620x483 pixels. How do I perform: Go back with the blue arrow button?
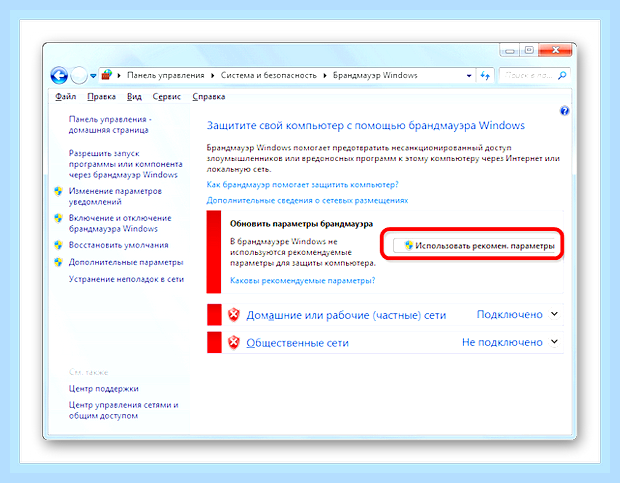click(x=59, y=75)
